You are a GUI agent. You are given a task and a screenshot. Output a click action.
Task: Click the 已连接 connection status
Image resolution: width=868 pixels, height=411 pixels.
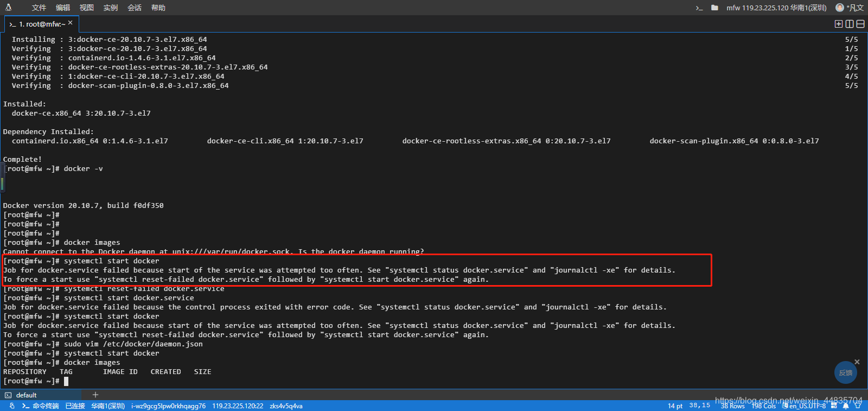75,406
